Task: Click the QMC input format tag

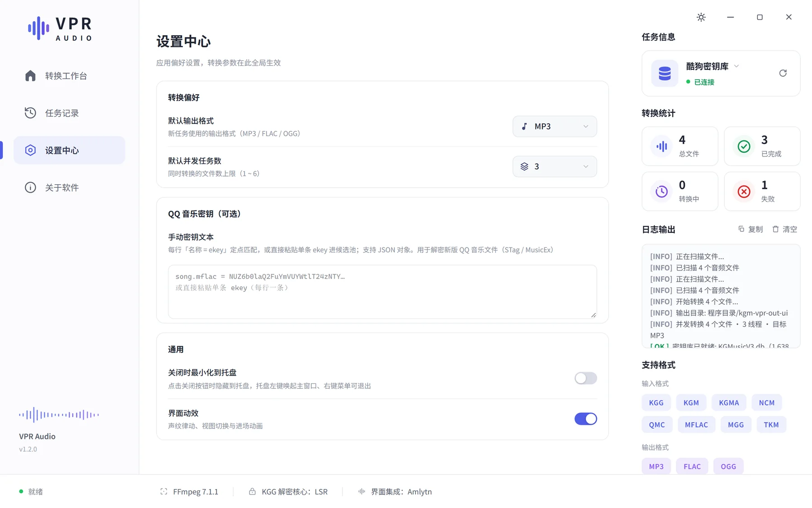Action: 657,424
